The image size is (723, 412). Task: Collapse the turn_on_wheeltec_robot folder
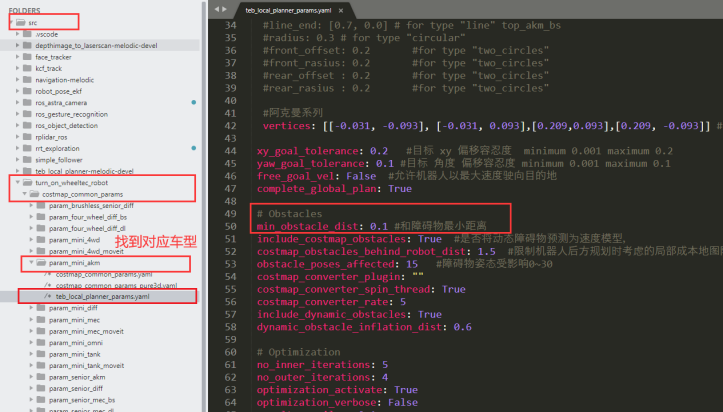click(15, 183)
